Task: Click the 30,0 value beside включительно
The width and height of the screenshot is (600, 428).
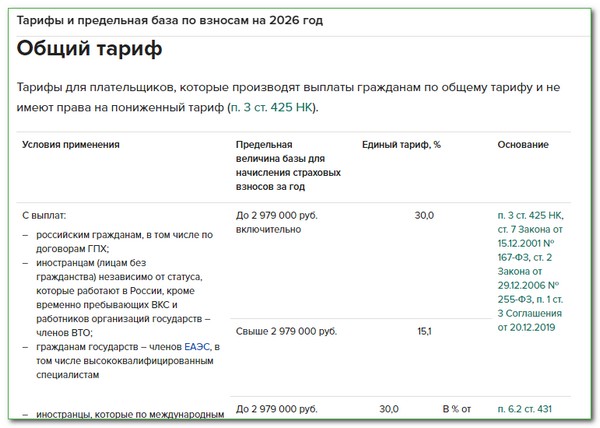Action: tap(424, 215)
